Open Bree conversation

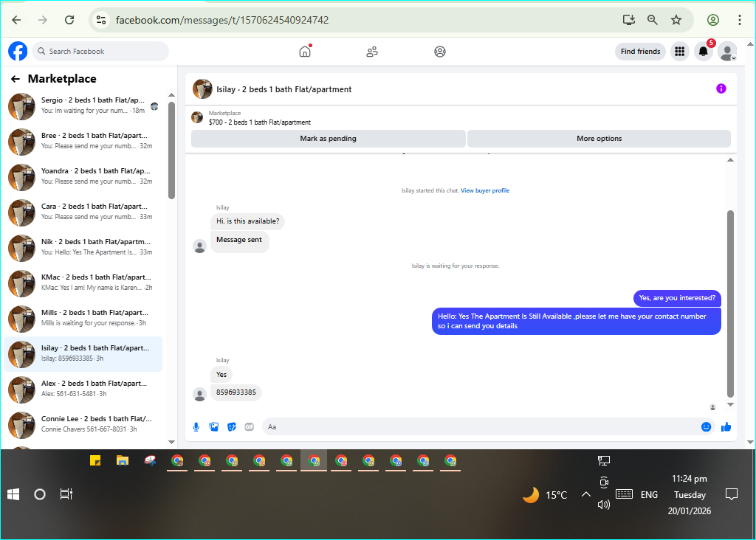(x=83, y=142)
